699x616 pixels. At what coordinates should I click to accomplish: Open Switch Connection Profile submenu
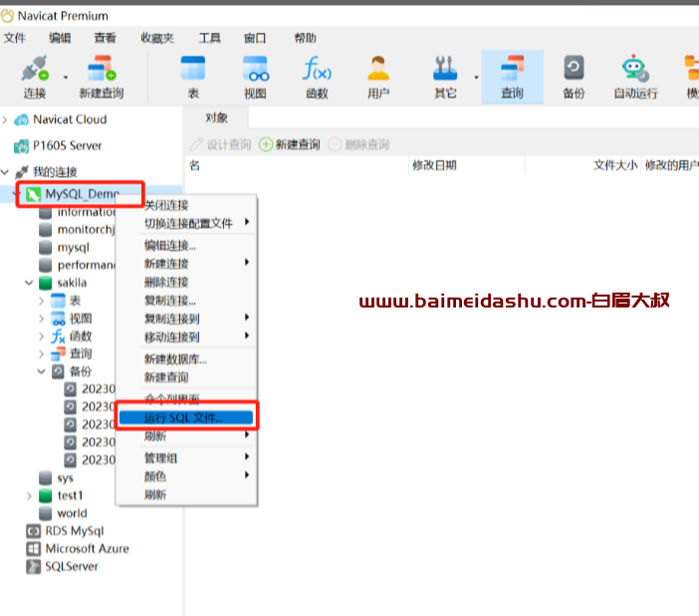(x=186, y=223)
